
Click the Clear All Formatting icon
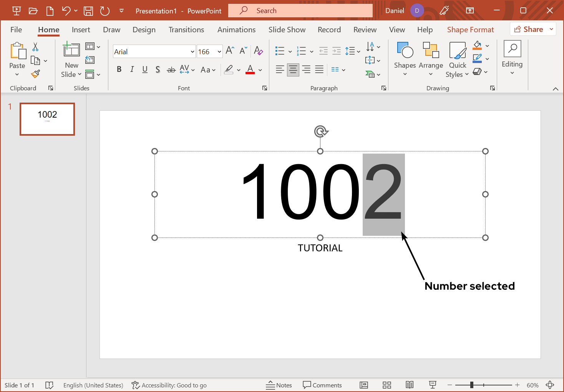coord(258,51)
